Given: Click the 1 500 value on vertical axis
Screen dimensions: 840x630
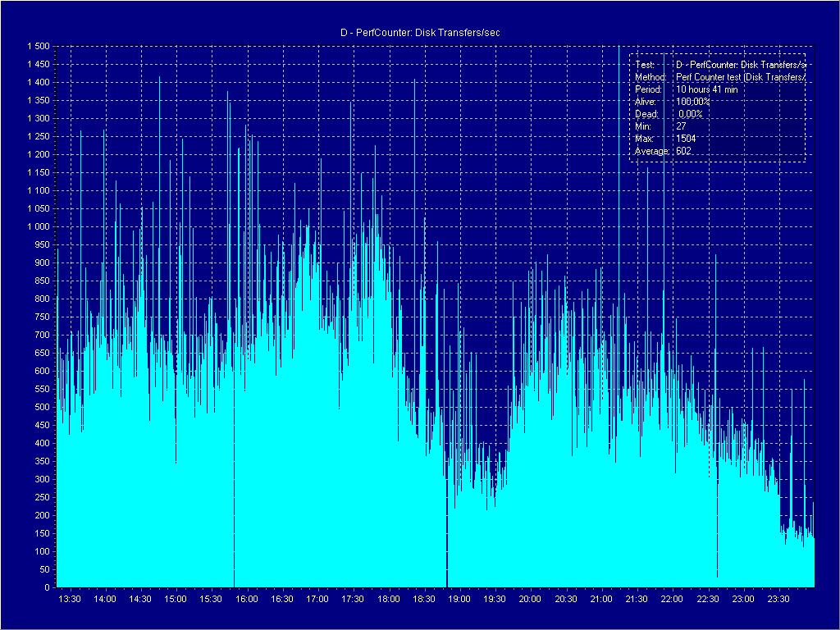Looking at the screenshot, I should 38,47.
